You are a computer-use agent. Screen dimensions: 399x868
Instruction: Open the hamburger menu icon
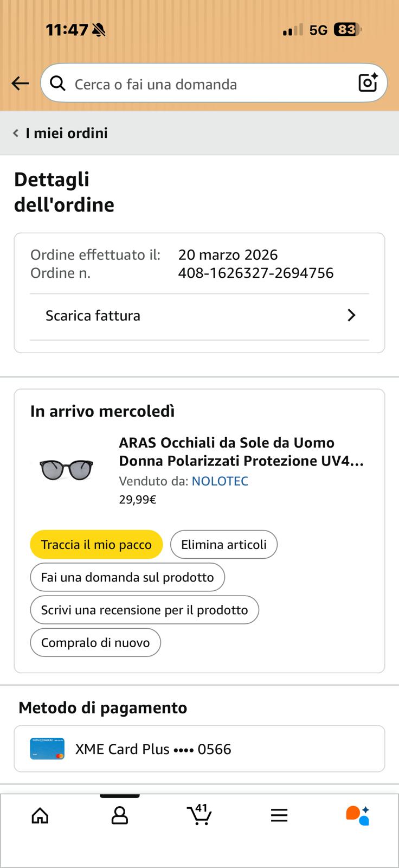[279, 815]
